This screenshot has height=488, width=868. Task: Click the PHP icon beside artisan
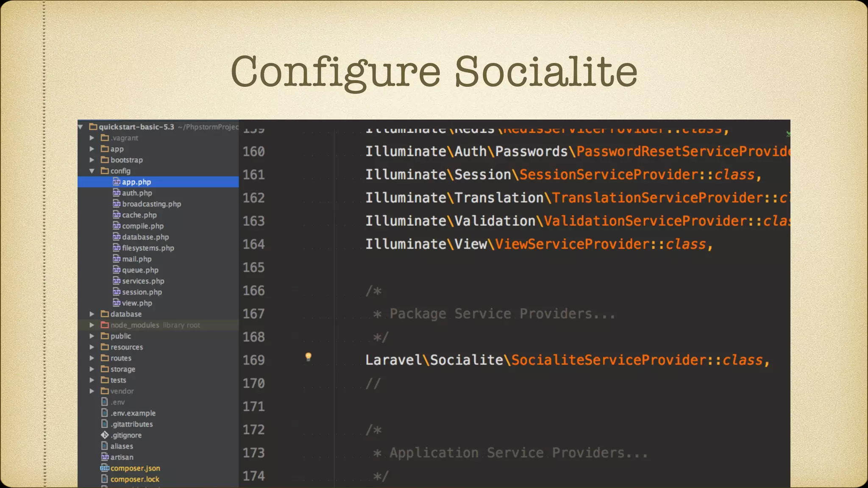(x=105, y=457)
